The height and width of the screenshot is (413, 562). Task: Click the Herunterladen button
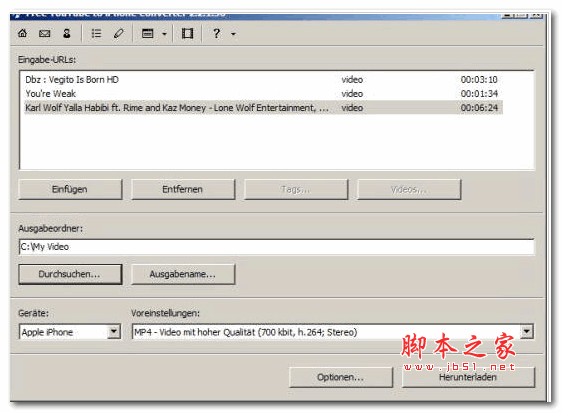coord(468,377)
